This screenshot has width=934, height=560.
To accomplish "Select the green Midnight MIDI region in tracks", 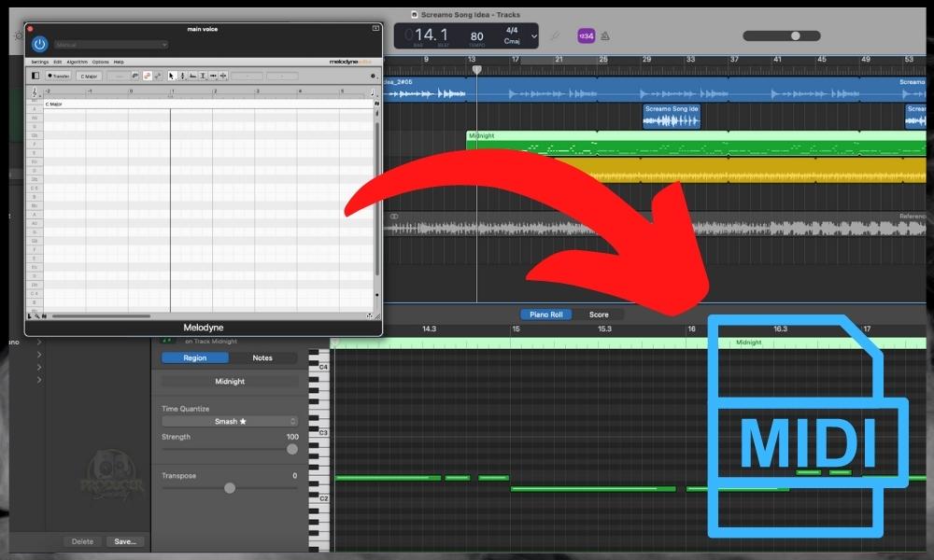I will click(x=696, y=144).
